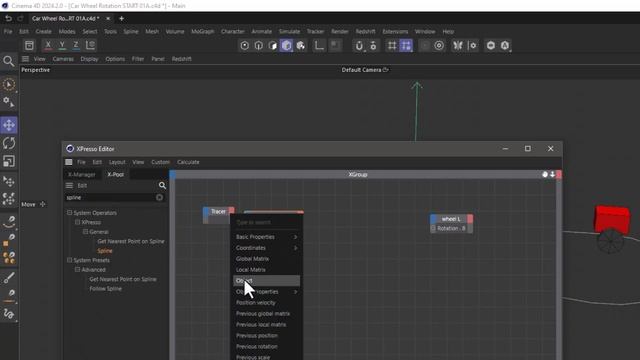Toggle the coordinate system icon

[90, 45]
